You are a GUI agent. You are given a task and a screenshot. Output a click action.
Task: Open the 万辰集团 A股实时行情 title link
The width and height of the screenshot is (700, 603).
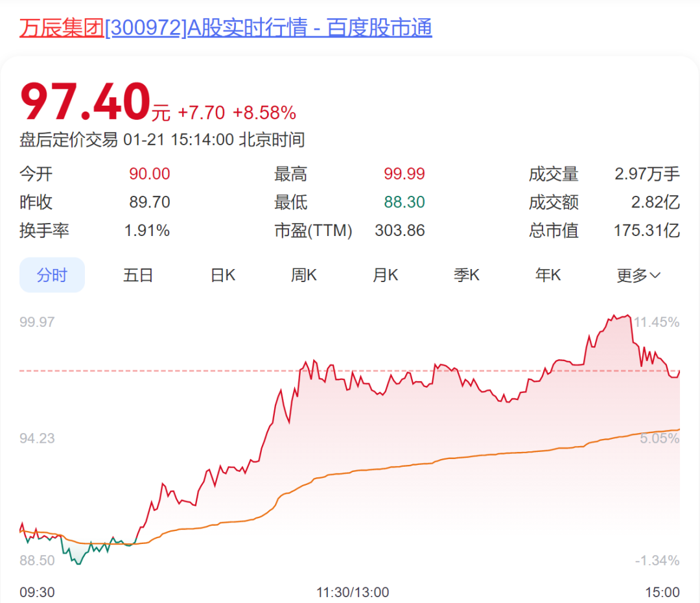(x=226, y=28)
